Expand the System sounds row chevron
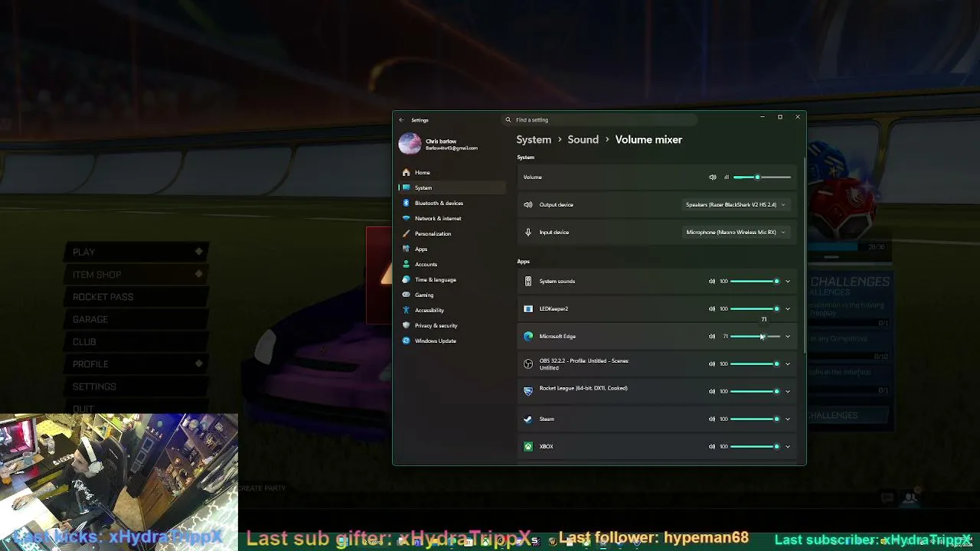 (788, 282)
